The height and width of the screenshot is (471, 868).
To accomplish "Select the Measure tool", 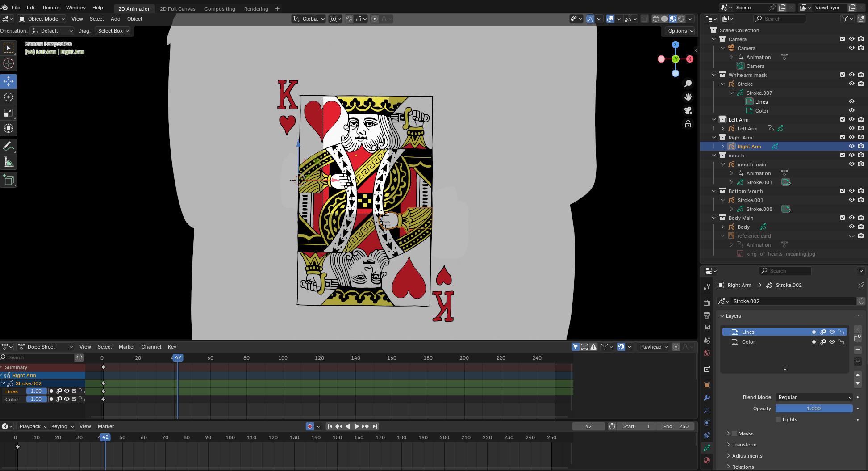I will [x=8, y=161].
